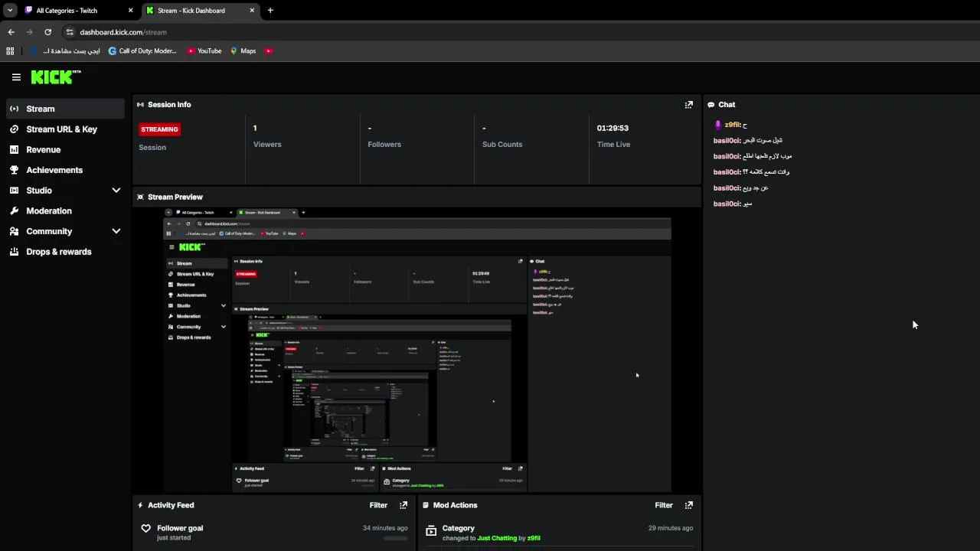This screenshot has height=551, width=980.
Task: Click the red STREAMING status badge
Action: [159, 129]
